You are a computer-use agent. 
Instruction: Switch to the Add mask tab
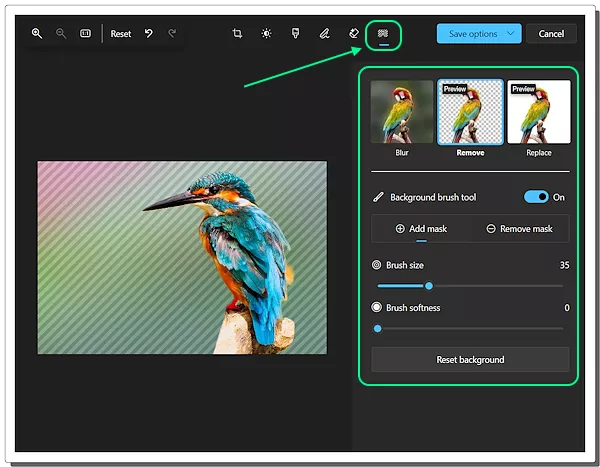421,229
